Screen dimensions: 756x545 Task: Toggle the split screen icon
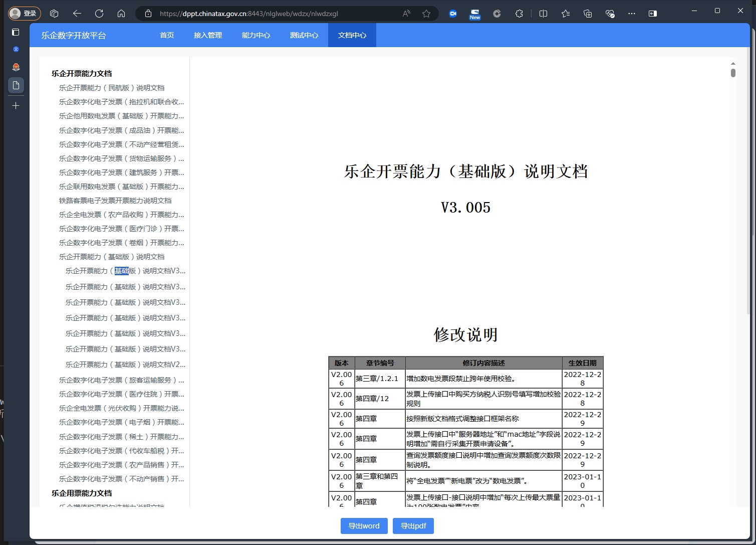click(543, 14)
